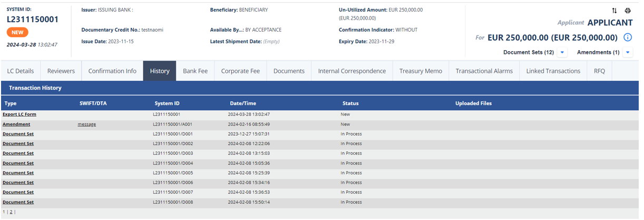644x220 pixels.
Task: Select the Confirmation Info tab
Action: (112, 71)
